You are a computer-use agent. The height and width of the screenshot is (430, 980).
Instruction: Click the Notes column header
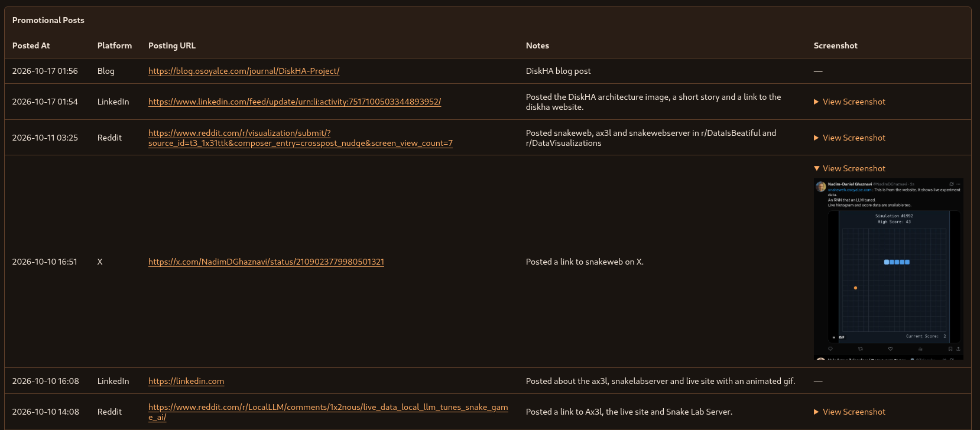[x=537, y=45]
